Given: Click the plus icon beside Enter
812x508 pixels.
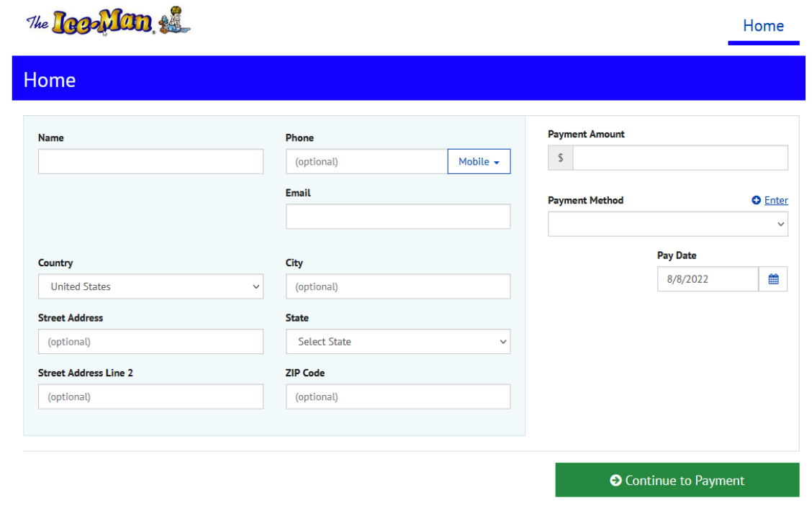Looking at the screenshot, I should click(x=756, y=201).
